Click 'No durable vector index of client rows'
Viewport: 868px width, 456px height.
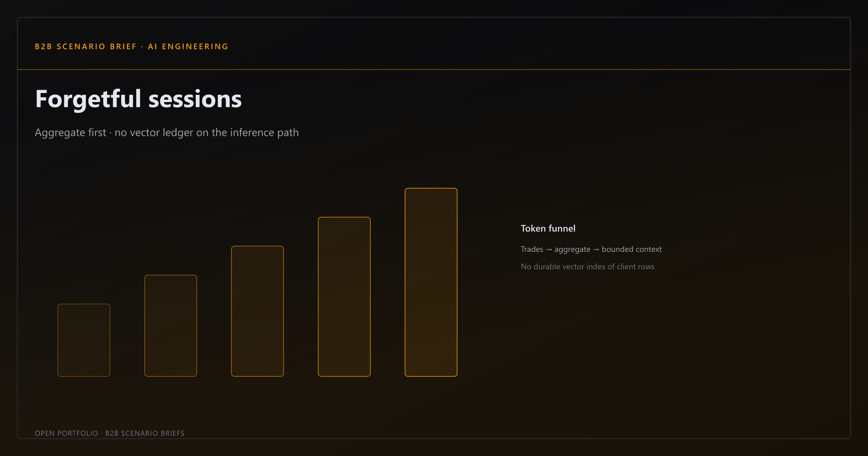pos(587,267)
